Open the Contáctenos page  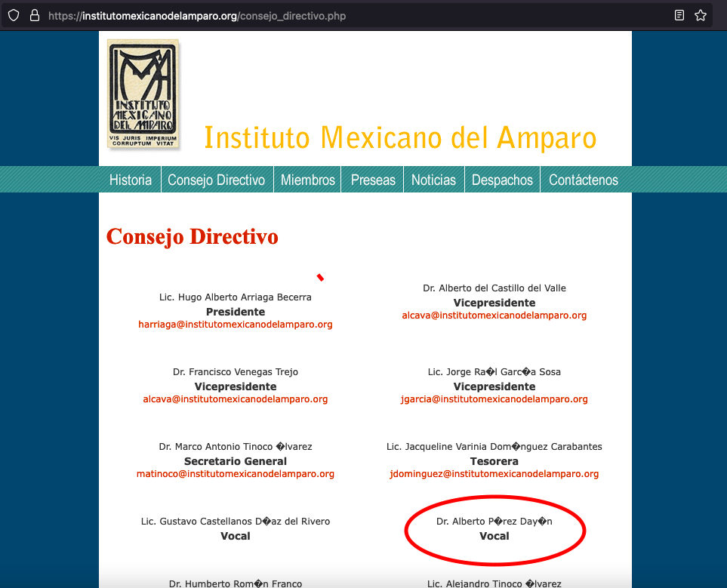click(x=584, y=180)
